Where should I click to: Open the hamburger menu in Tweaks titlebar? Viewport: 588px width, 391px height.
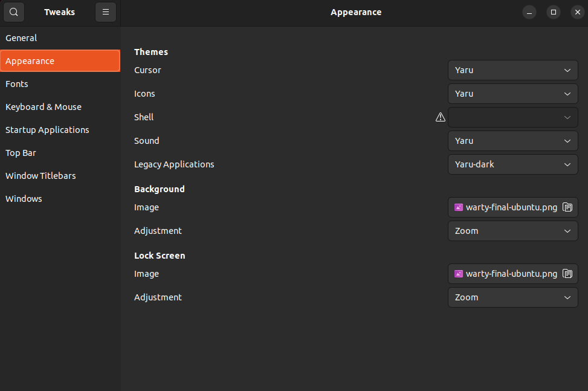click(106, 12)
